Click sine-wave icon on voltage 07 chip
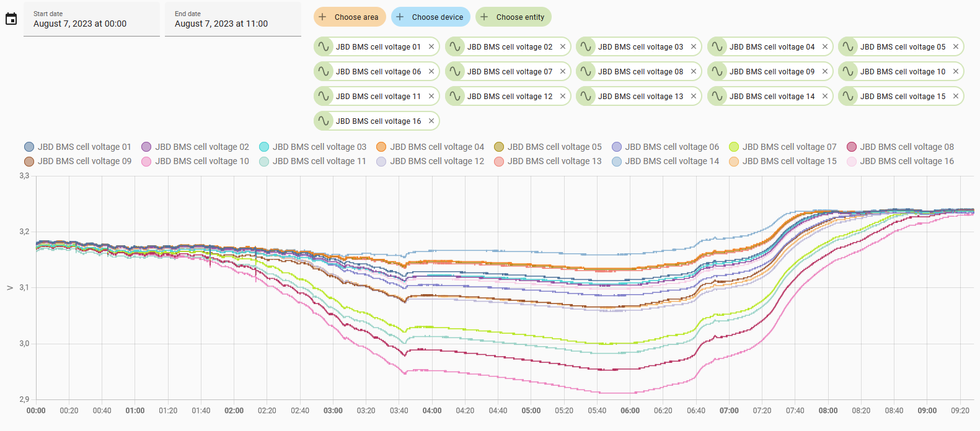 pos(455,71)
